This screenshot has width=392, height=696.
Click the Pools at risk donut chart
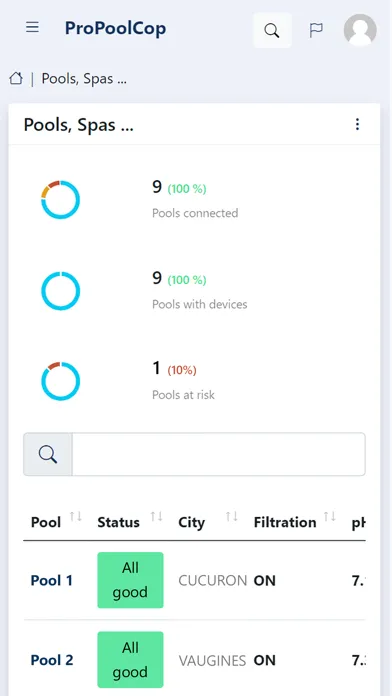(x=60, y=381)
